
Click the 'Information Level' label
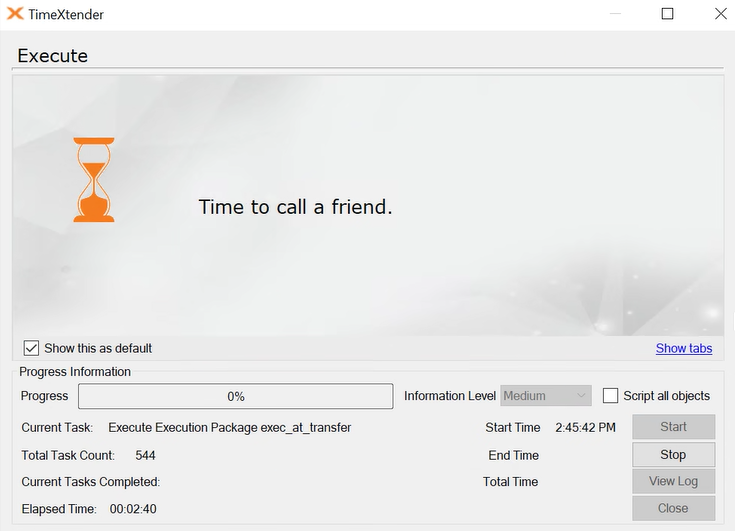pos(450,396)
